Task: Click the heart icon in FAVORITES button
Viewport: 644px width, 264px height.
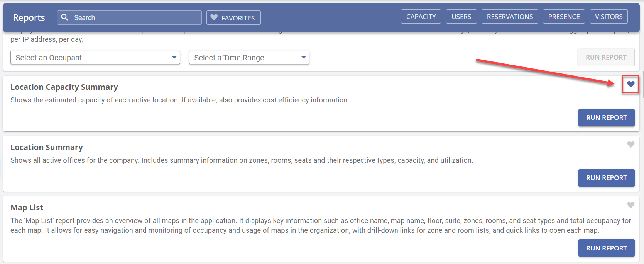Action: (214, 17)
